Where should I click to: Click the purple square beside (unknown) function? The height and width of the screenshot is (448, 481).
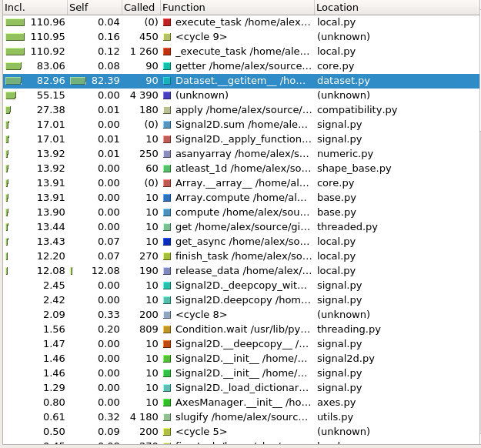click(x=167, y=95)
